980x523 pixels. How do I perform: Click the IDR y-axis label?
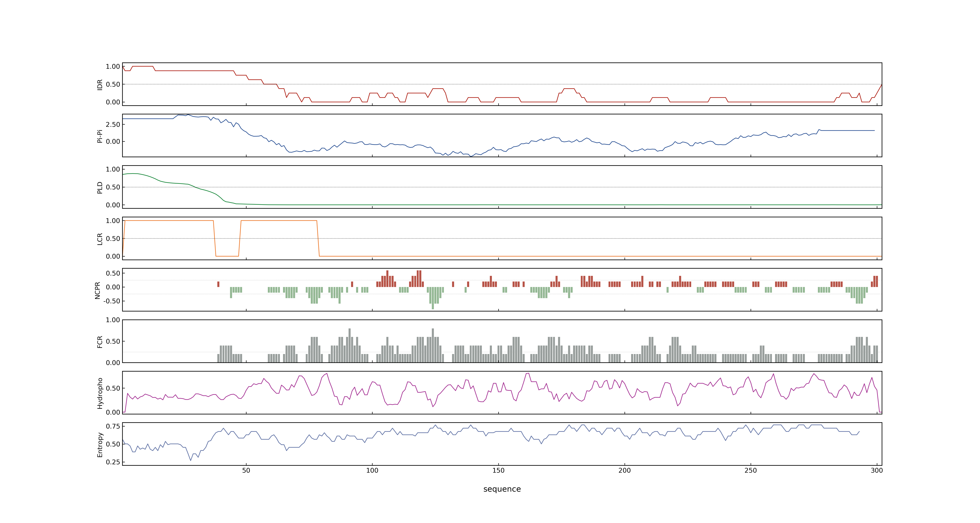(x=100, y=85)
